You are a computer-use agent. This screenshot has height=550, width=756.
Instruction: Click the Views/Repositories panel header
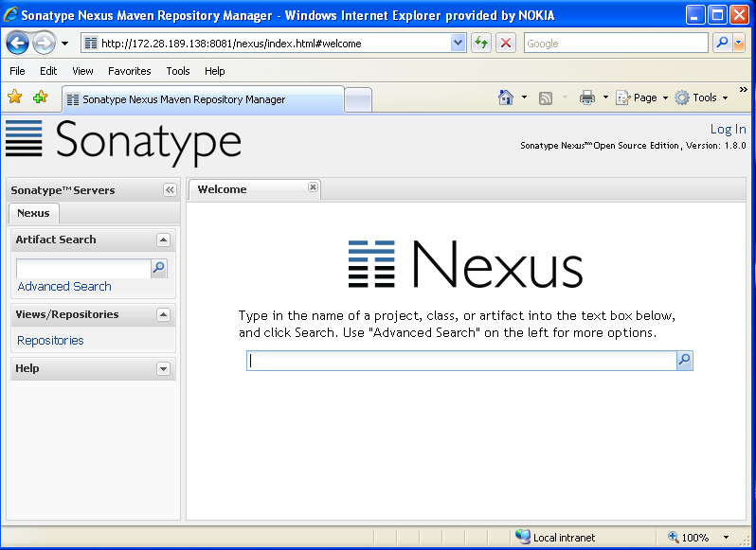(93, 315)
